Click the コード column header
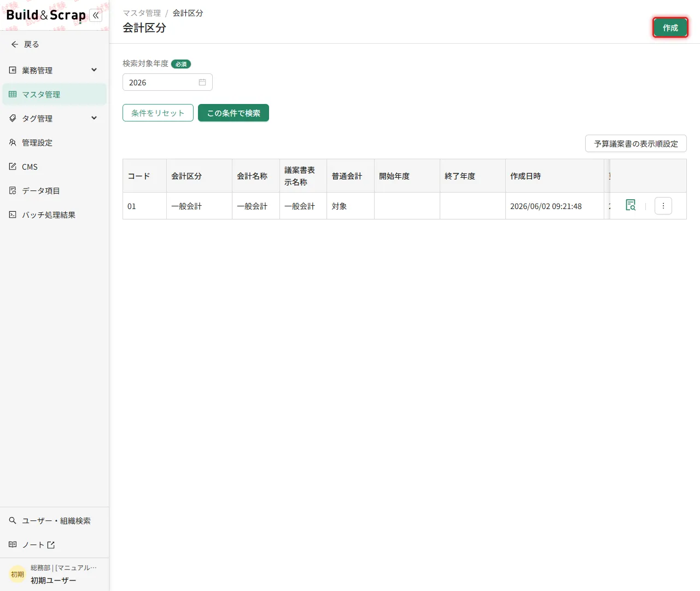 (145, 176)
